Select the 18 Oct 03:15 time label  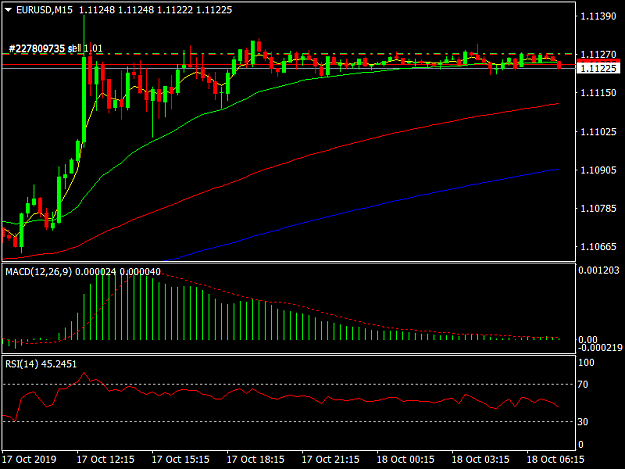[480, 459]
